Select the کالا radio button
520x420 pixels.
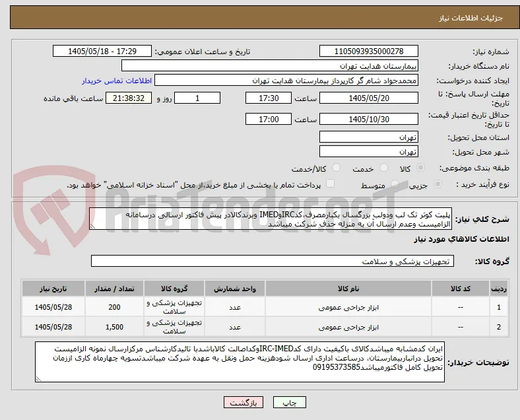click(420, 168)
